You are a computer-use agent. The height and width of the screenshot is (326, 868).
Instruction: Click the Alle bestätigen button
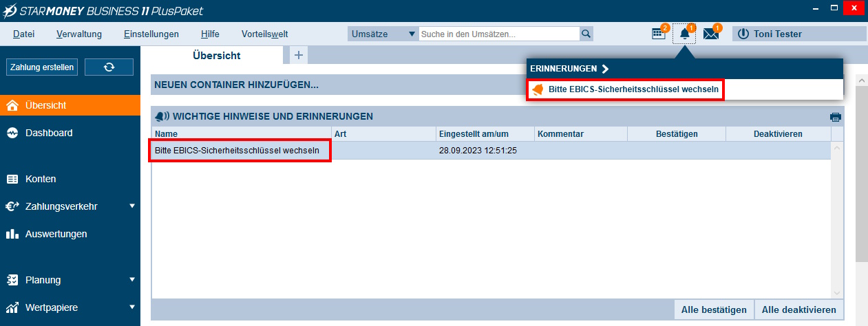714,309
